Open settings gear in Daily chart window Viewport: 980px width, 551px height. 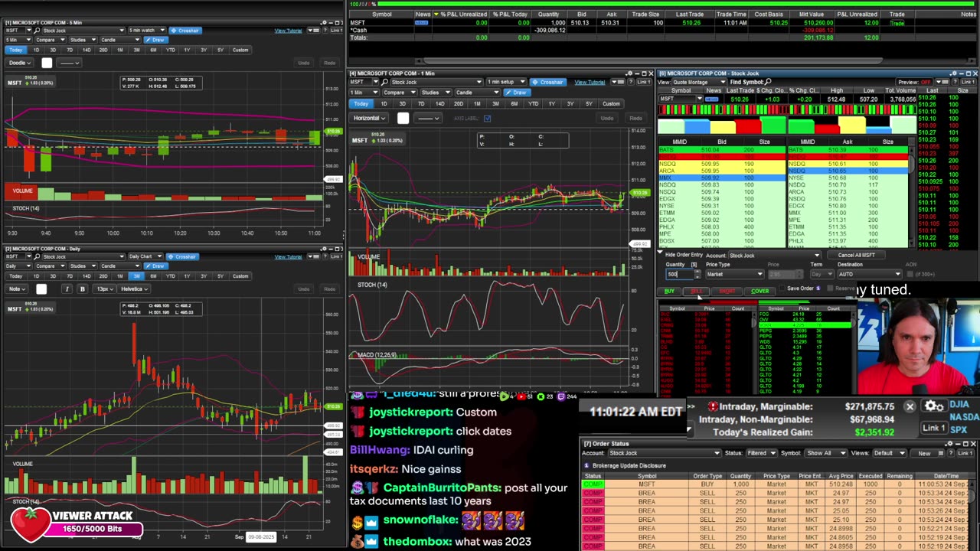pos(323,249)
